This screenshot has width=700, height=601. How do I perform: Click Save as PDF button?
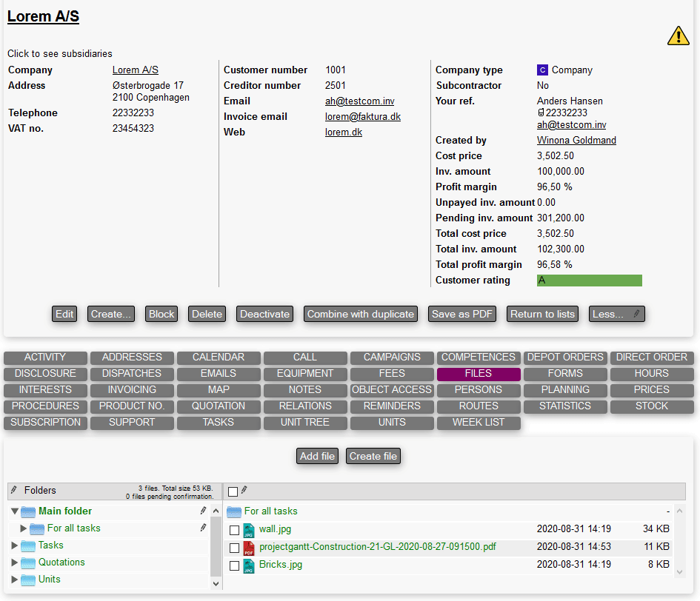[462, 314]
